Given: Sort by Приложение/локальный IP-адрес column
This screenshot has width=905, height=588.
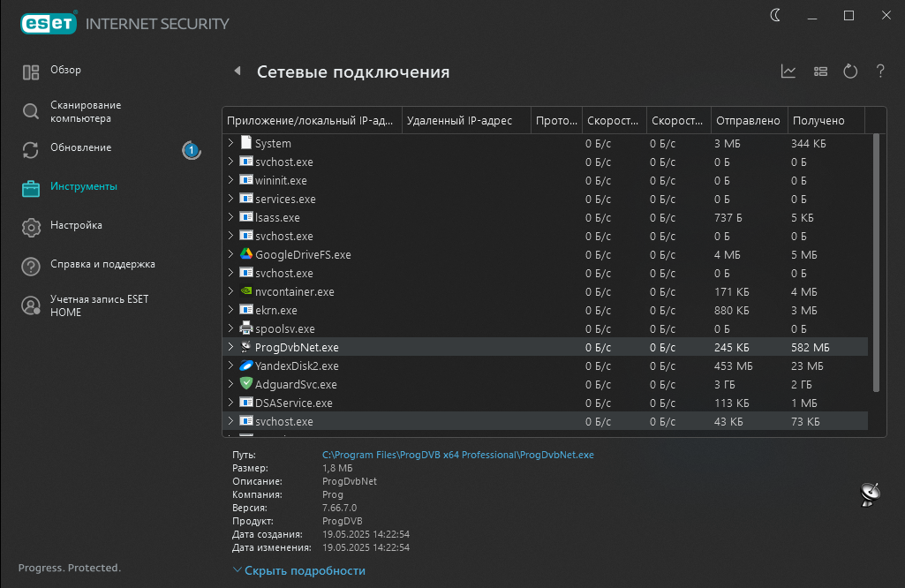Looking at the screenshot, I should tap(312, 121).
